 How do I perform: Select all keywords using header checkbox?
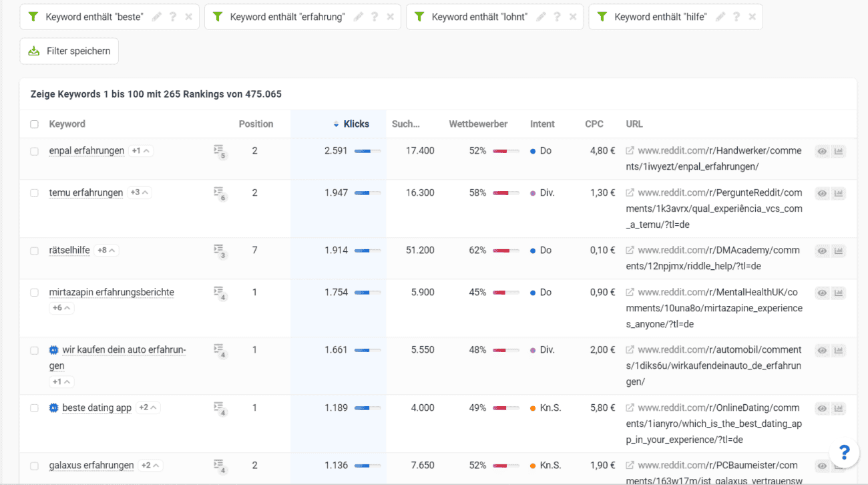click(x=35, y=124)
